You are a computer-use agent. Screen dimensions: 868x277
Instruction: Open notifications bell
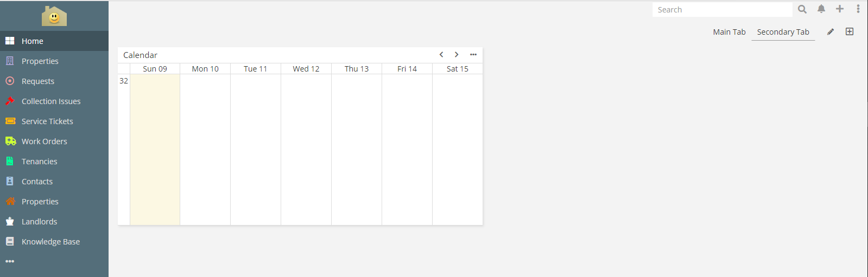[821, 9]
